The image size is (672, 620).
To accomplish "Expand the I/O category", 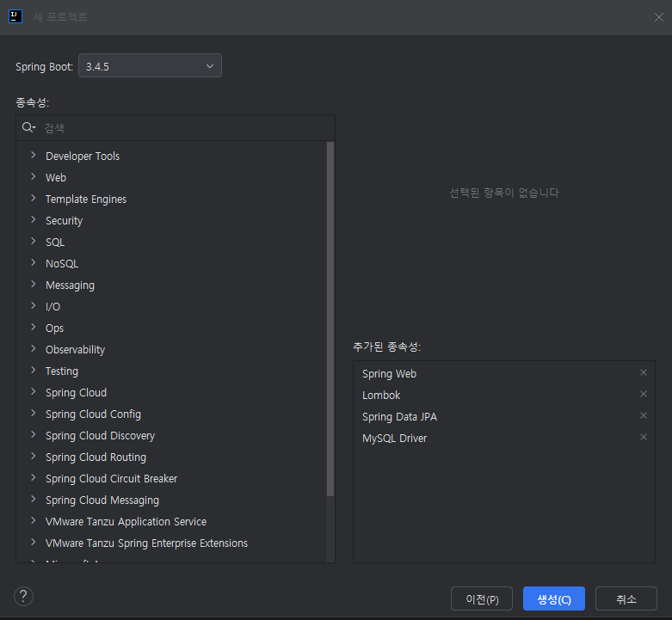I will 33,305.
